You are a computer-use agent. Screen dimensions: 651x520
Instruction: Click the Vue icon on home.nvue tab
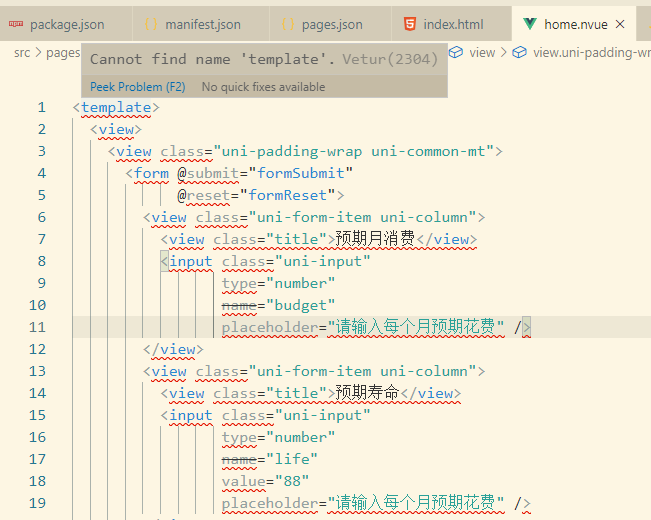coord(530,24)
